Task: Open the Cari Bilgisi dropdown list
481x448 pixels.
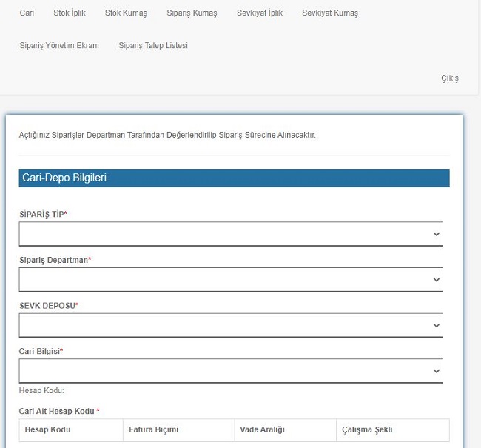Action: coord(231,371)
